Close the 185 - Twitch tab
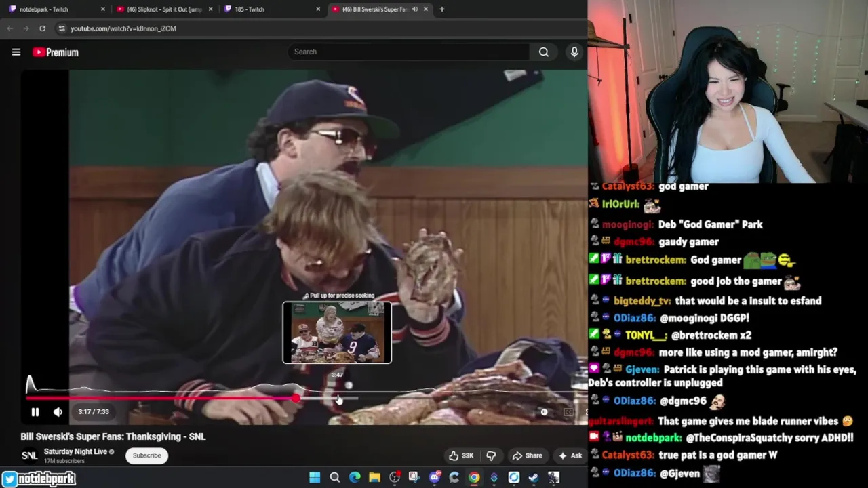The width and height of the screenshot is (868, 488). tap(318, 9)
